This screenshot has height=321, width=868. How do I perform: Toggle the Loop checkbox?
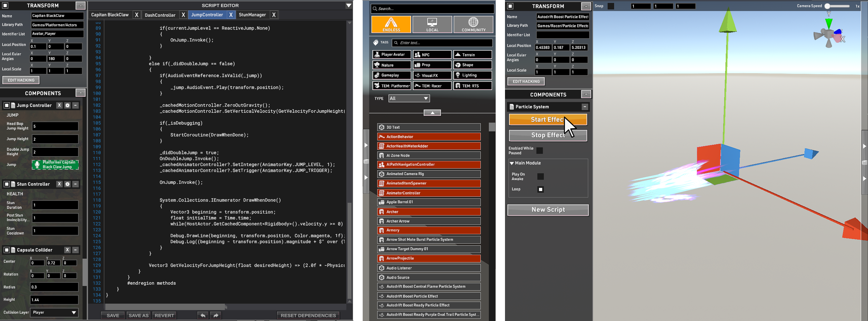click(x=540, y=190)
